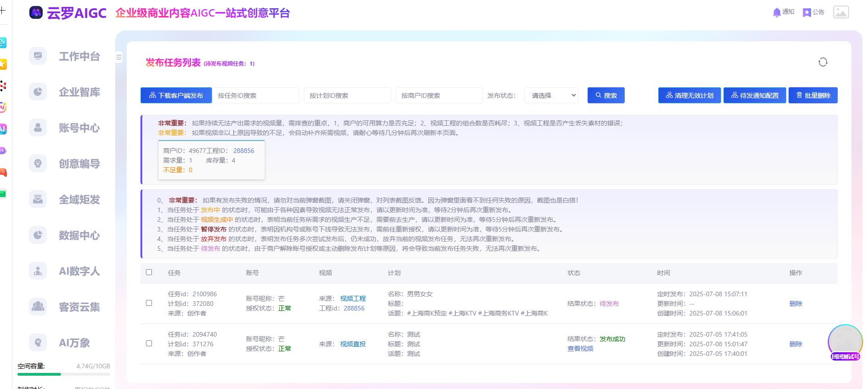Viewport: 868px width, 389px height.
Task: Toggle the select-all checkbox in table header
Action: click(x=149, y=272)
